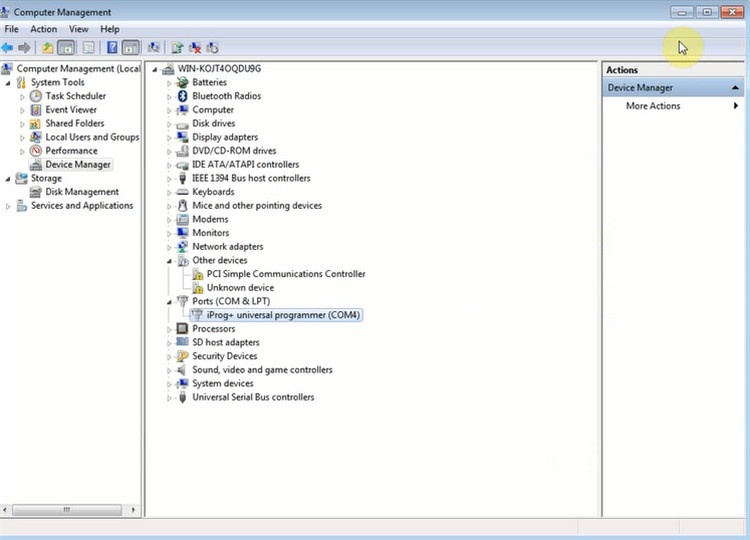
Task: Click the Uninstall device toolbar icon
Action: pos(195,47)
